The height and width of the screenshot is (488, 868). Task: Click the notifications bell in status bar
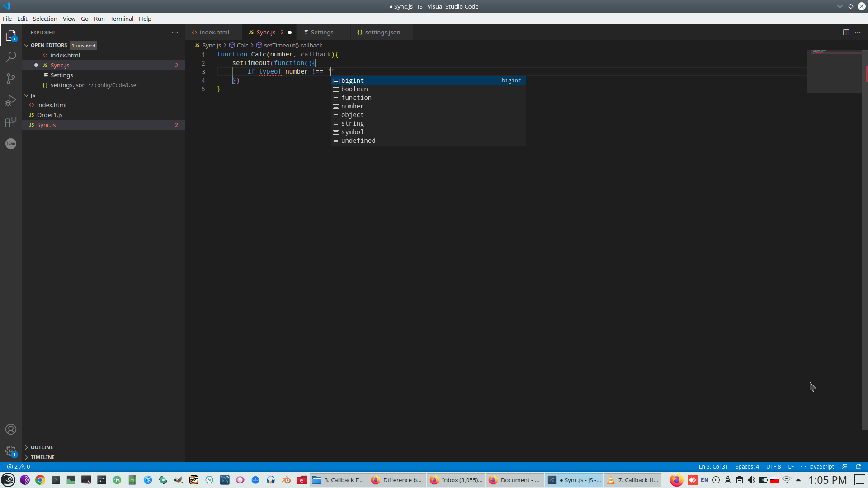point(858,467)
